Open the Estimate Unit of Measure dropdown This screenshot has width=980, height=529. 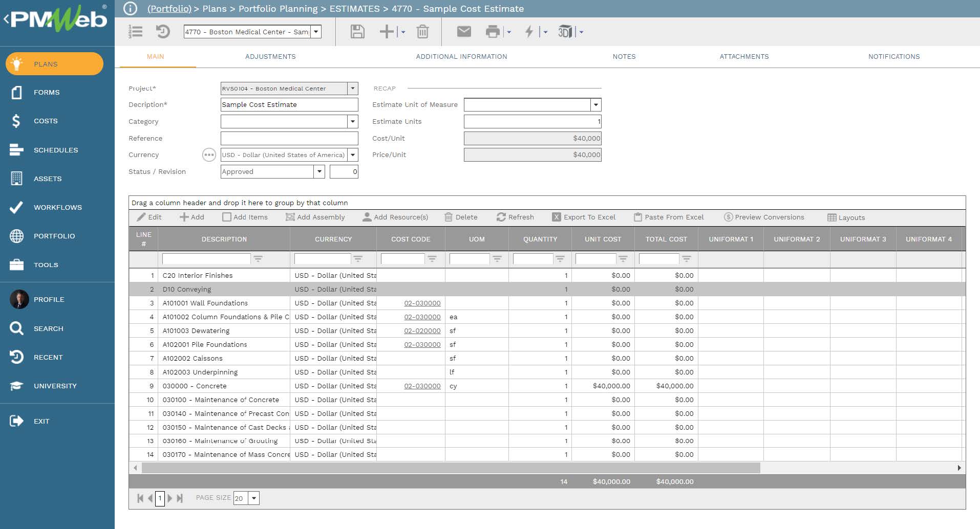(595, 105)
